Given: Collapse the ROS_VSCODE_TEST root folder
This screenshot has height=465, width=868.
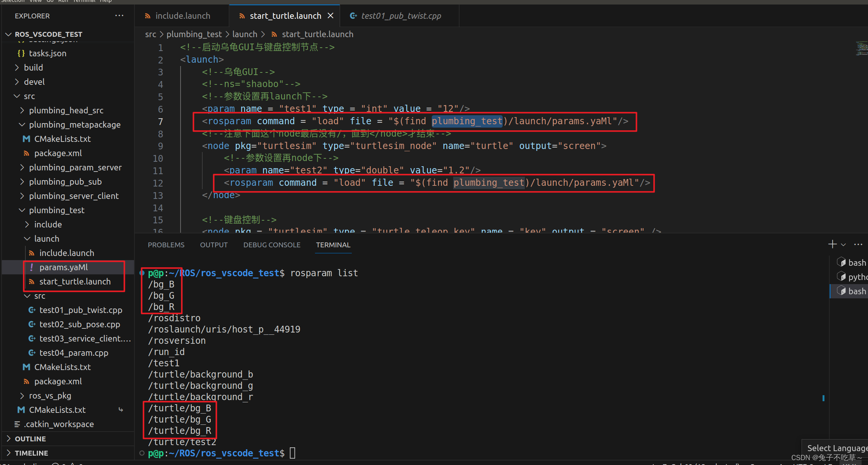Looking at the screenshot, I should pos(48,34).
